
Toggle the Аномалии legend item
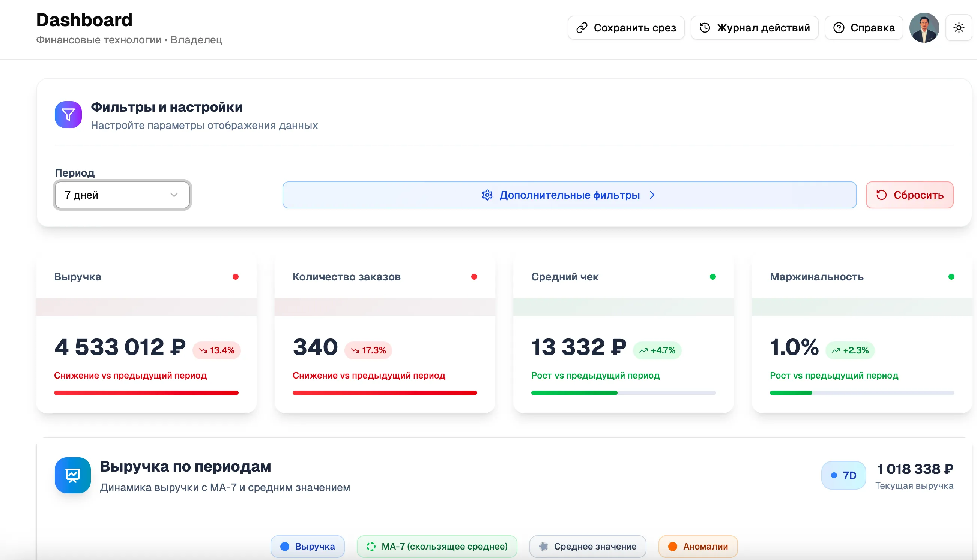pyautogui.click(x=697, y=546)
